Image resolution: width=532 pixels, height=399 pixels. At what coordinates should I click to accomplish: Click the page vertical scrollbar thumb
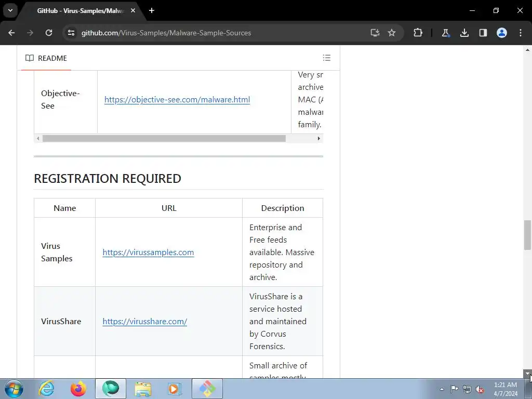(x=527, y=235)
